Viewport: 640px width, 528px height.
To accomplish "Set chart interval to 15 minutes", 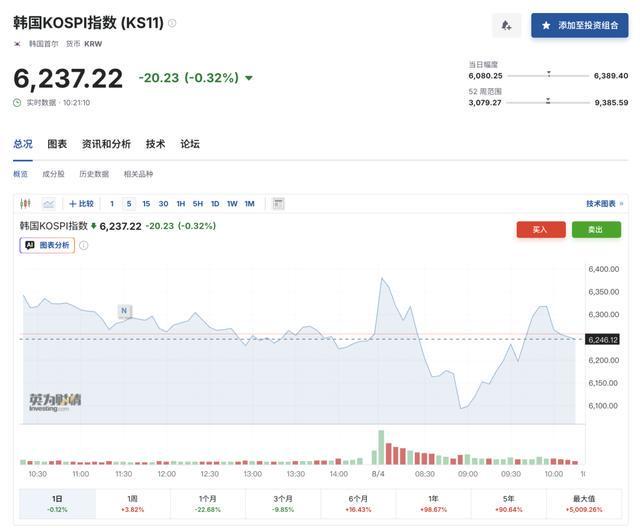I will pos(146,204).
